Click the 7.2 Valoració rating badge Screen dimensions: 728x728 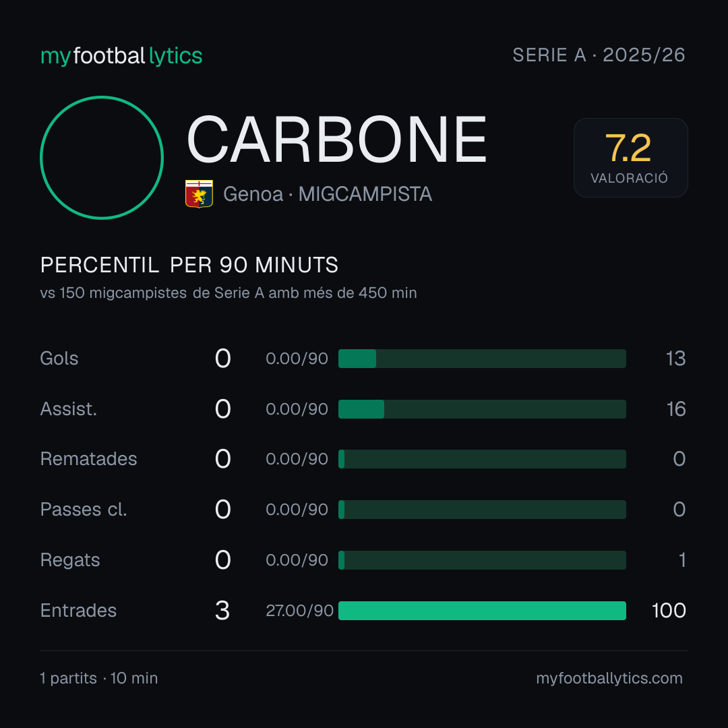tap(630, 158)
